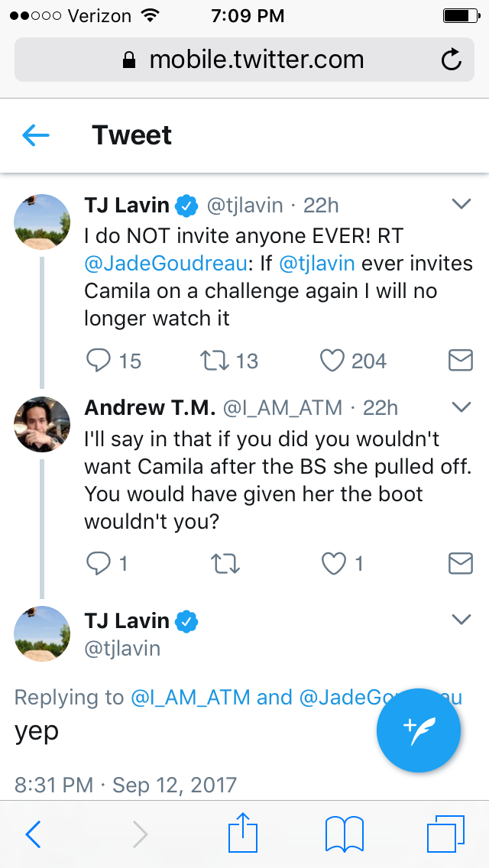Send TJ Lavin's first tweet via message envelope
The height and width of the screenshot is (868, 489).
point(460,361)
